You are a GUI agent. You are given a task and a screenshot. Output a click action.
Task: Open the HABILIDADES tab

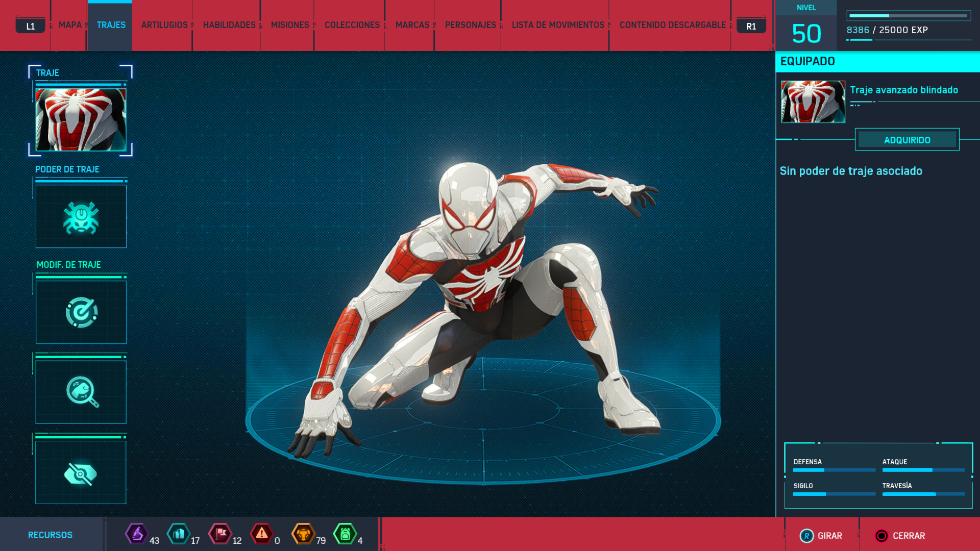click(229, 25)
